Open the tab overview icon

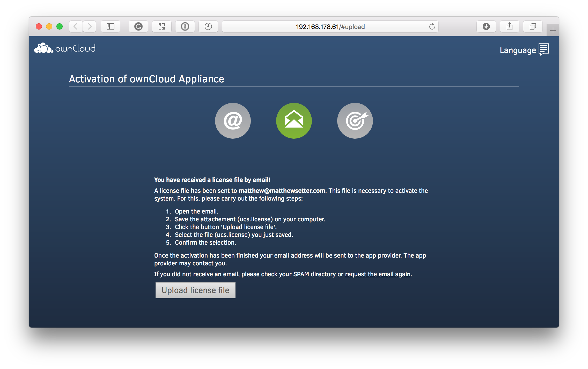[532, 26]
